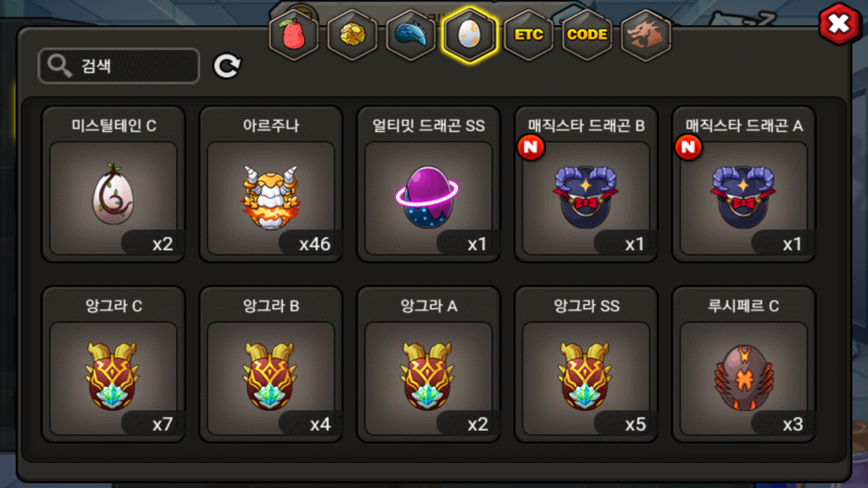Image resolution: width=868 pixels, height=488 pixels.
Task: Select the 매직스타 드래곤 A egg
Action: [x=744, y=184]
